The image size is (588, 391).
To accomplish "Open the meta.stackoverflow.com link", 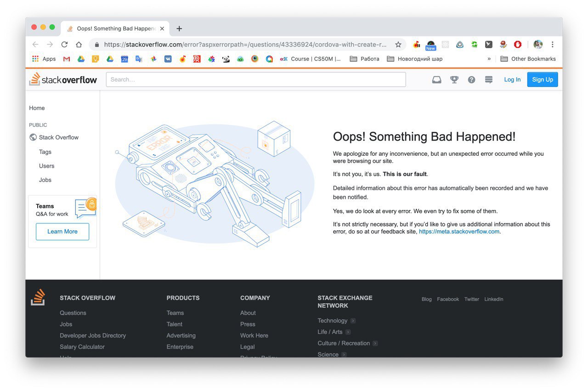I will click(459, 232).
